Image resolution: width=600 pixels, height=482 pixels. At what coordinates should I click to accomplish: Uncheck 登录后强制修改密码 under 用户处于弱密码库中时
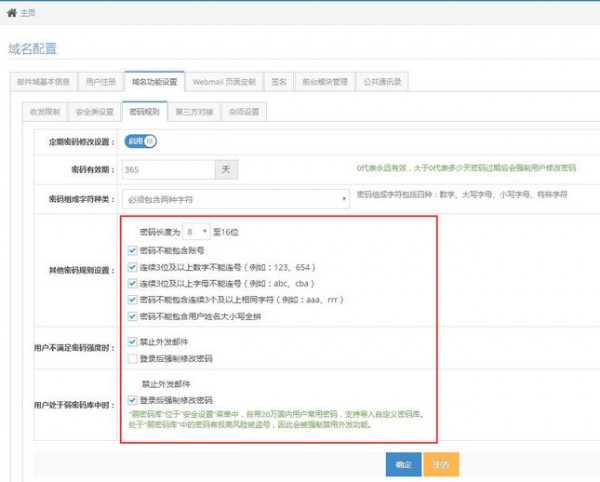click(132, 400)
